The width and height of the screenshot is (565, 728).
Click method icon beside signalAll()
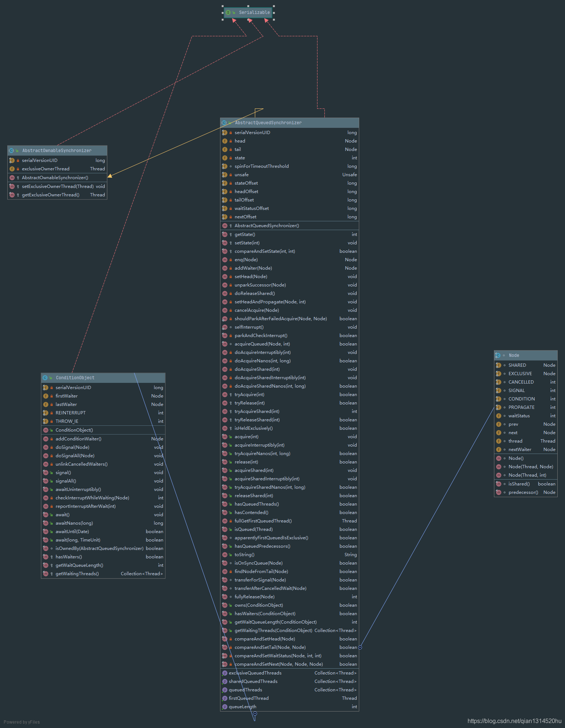[45, 481]
